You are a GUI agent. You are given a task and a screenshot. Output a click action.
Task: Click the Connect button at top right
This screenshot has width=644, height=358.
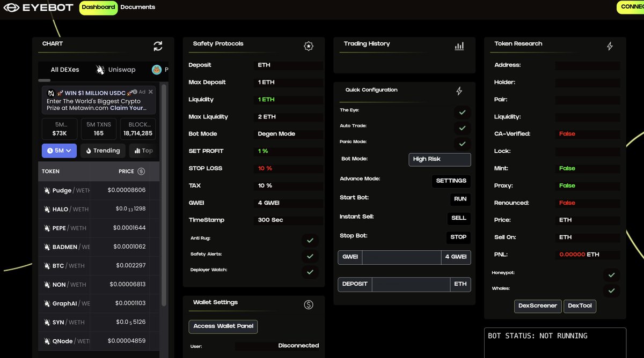[631, 8]
